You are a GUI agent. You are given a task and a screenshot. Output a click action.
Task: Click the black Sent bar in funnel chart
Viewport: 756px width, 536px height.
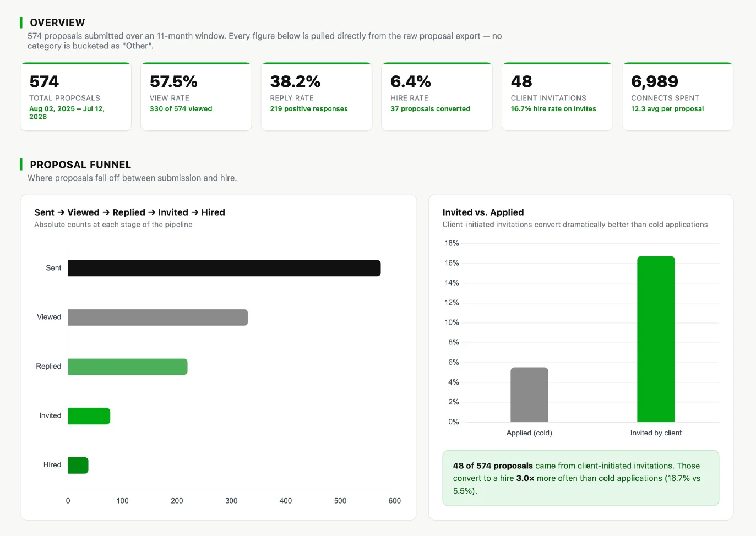pyautogui.click(x=224, y=268)
